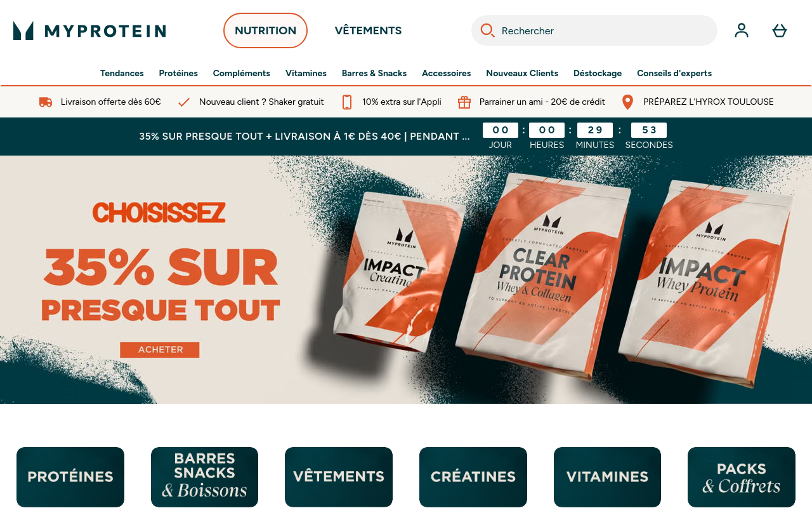Open the Conseils d'experts menu
This screenshot has width=812, height=508.
(x=674, y=74)
